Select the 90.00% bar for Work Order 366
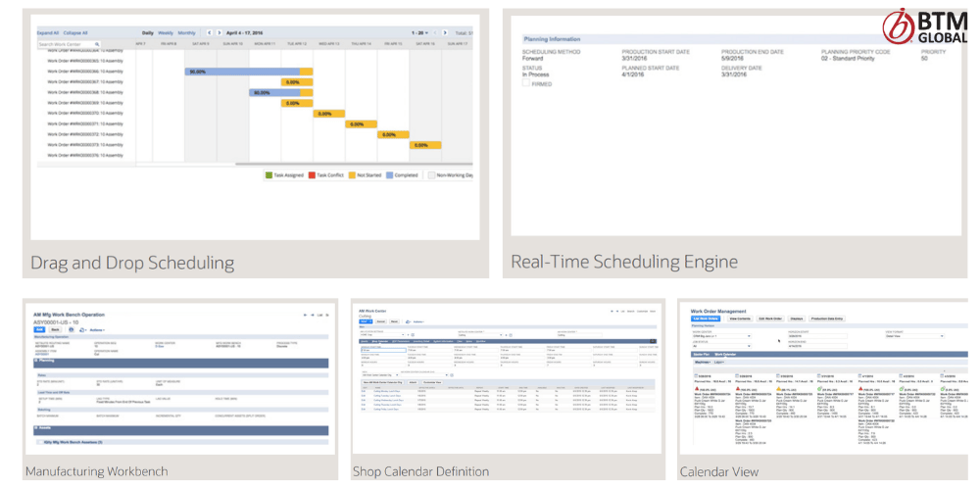 click(249, 72)
